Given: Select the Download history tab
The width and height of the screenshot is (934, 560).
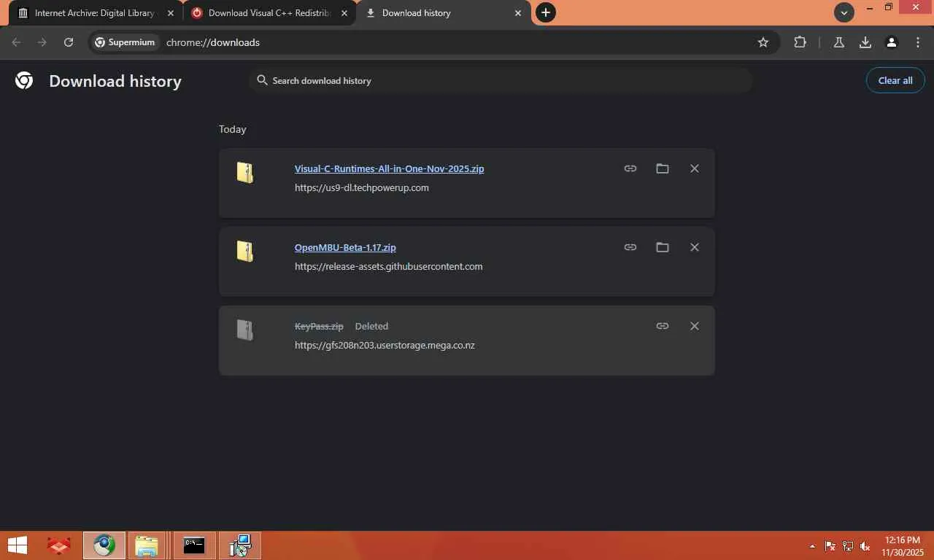Looking at the screenshot, I should point(443,13).
